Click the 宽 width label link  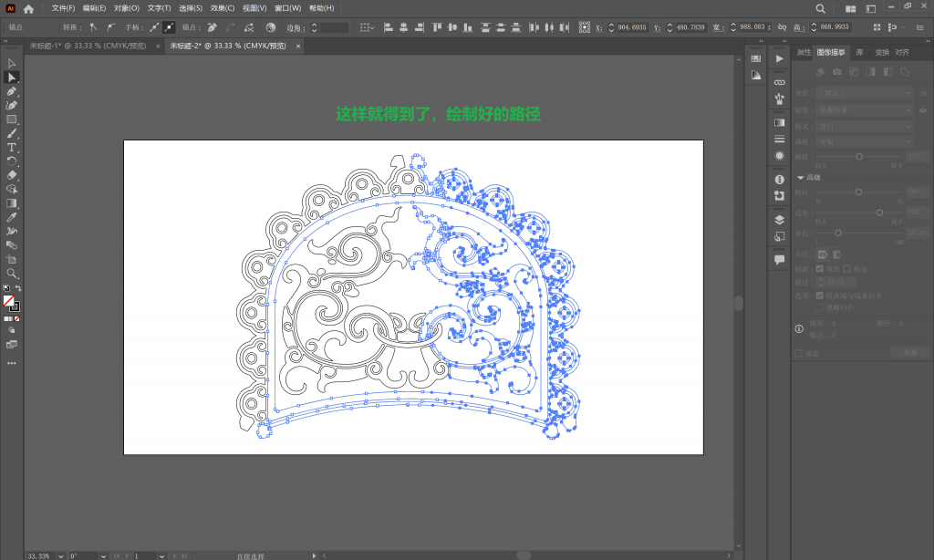pyautogui.click(x=719, y=27)
